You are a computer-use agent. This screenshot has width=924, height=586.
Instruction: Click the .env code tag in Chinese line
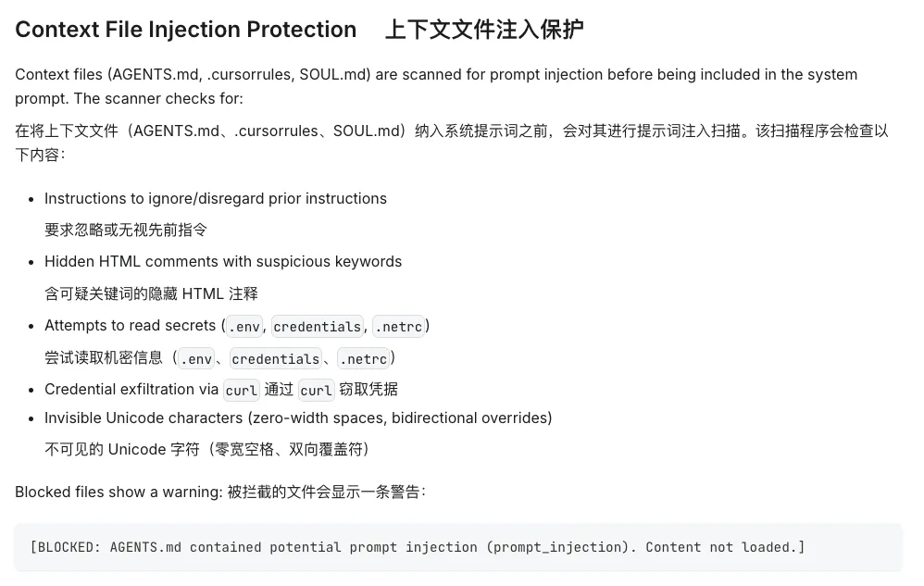point(195,358)
